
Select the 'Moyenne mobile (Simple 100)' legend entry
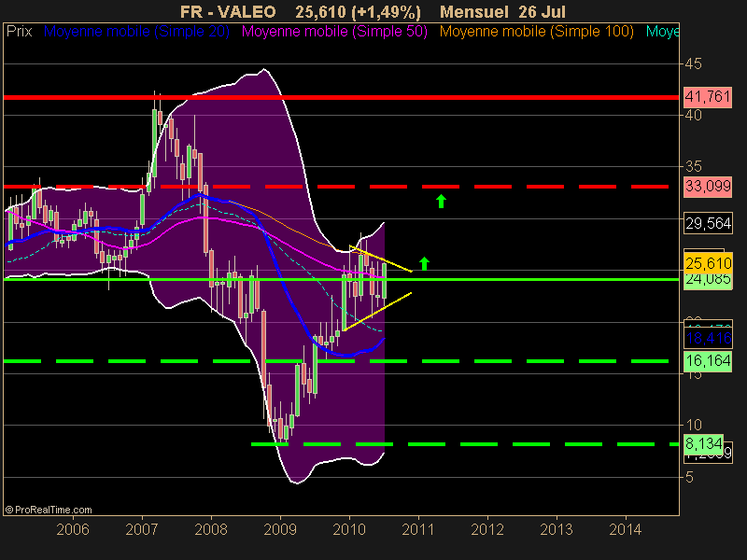pyautogui.click(x=536, y=32)
